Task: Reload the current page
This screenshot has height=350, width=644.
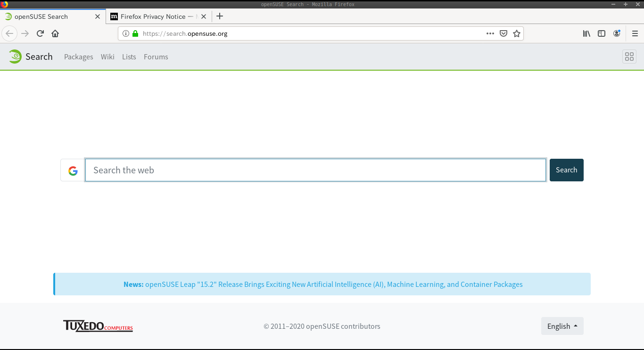Action: point(40,33)
